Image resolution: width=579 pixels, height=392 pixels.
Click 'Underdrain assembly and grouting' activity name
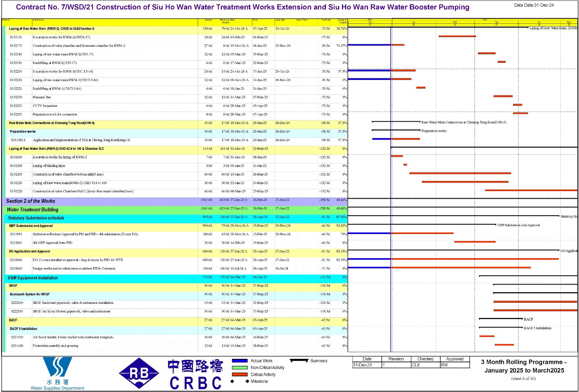[x=56, y=346]
